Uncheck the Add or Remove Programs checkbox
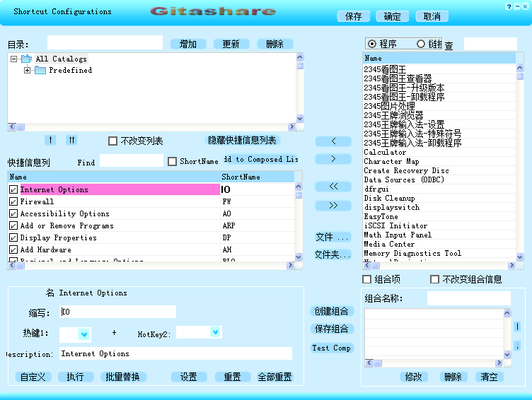This screenshot has height=400, width=532. (13, 225)
